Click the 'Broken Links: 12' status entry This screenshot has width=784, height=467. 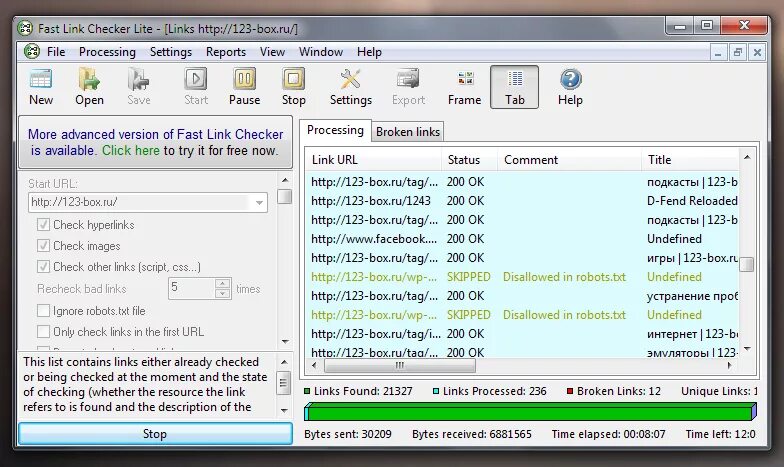[x=614, y=391]
